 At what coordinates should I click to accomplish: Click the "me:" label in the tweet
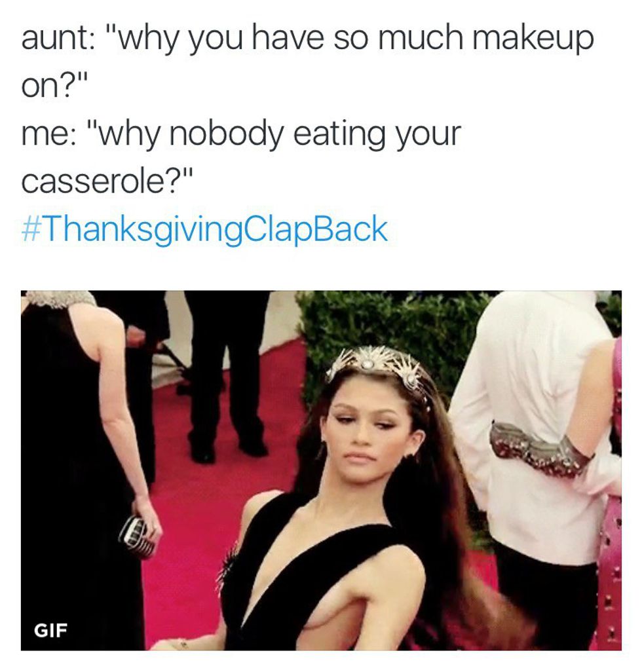pos(49,134)
